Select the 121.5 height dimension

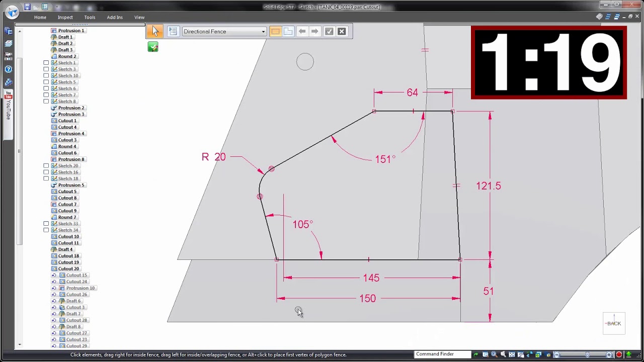click(489, 186)
